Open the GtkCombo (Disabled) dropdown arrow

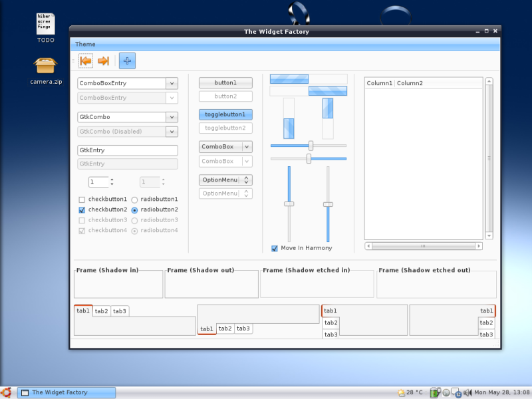[x=172, y=132]
